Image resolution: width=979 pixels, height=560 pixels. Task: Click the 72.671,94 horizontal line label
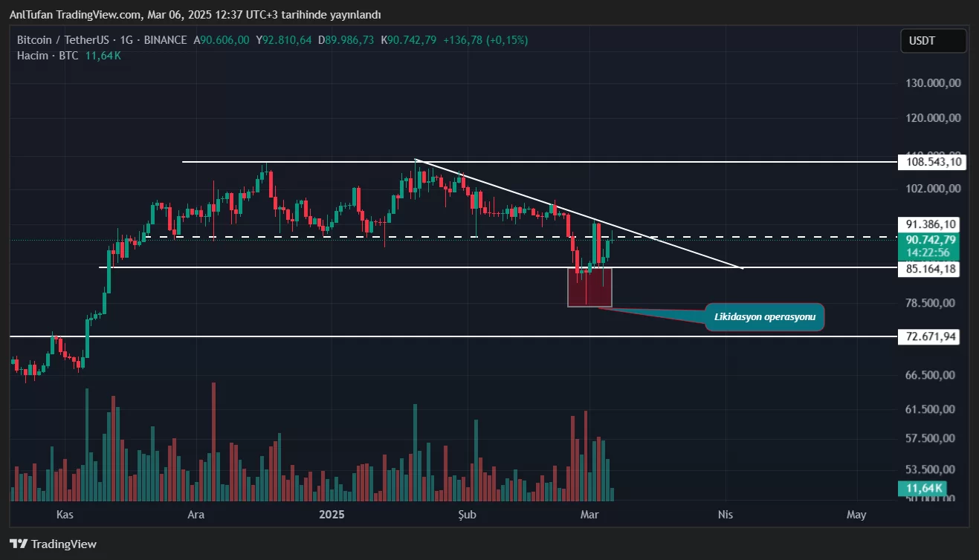[x=930, y=336]
